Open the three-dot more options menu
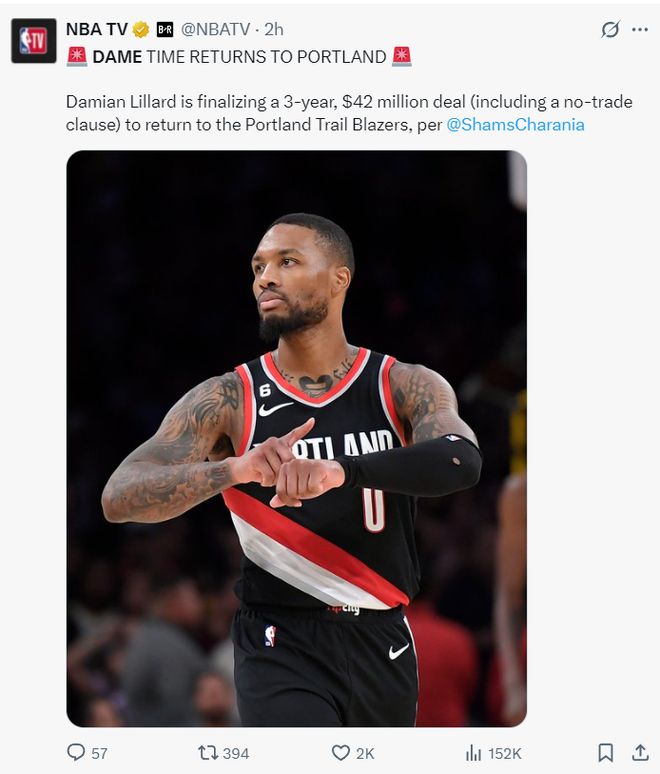Viewport: 660px width, 774px height. 640,30
